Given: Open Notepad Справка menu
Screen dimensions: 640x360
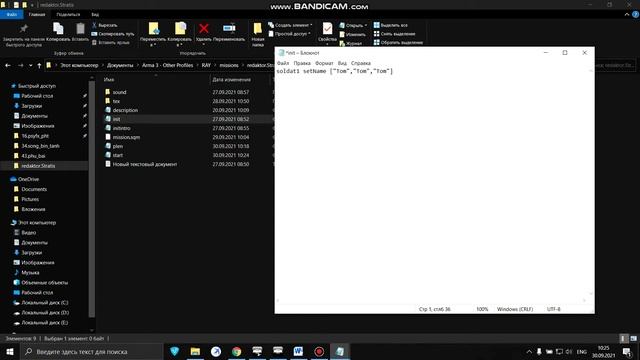Looking at the screenshot, I should [361, 63].
